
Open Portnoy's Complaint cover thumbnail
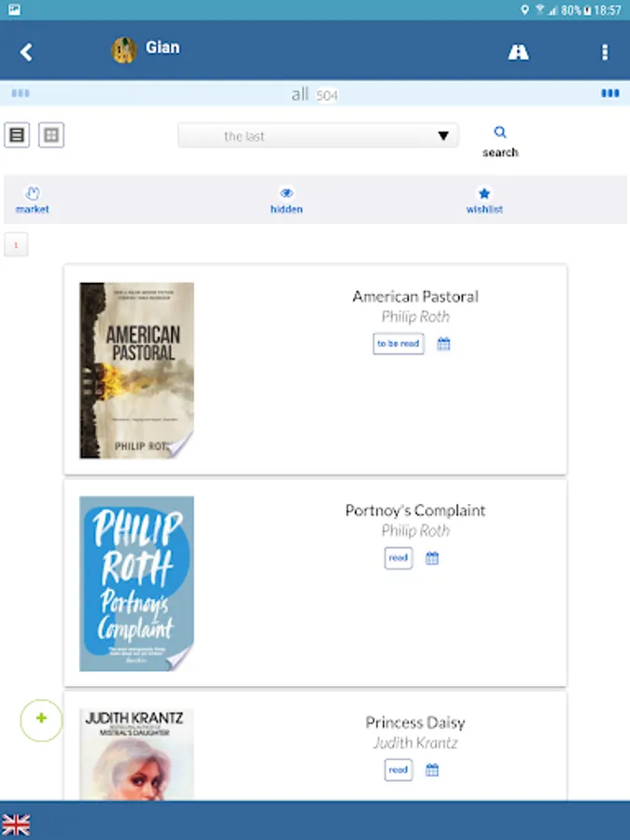pyautogui.click(x=136, y=583)
